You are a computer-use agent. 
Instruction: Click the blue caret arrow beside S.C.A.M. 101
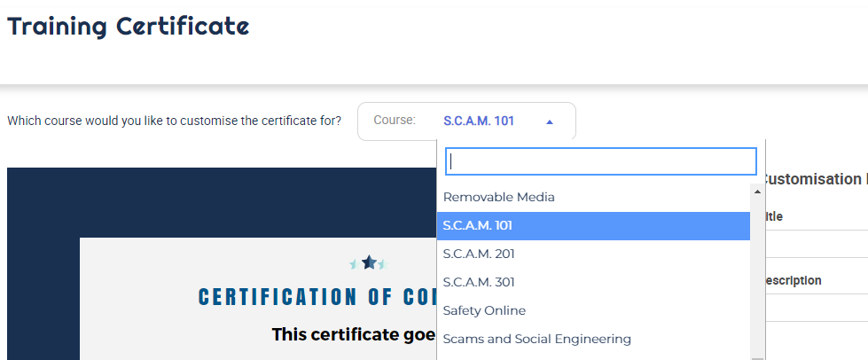pyautogui.click(x=549, y=121)
